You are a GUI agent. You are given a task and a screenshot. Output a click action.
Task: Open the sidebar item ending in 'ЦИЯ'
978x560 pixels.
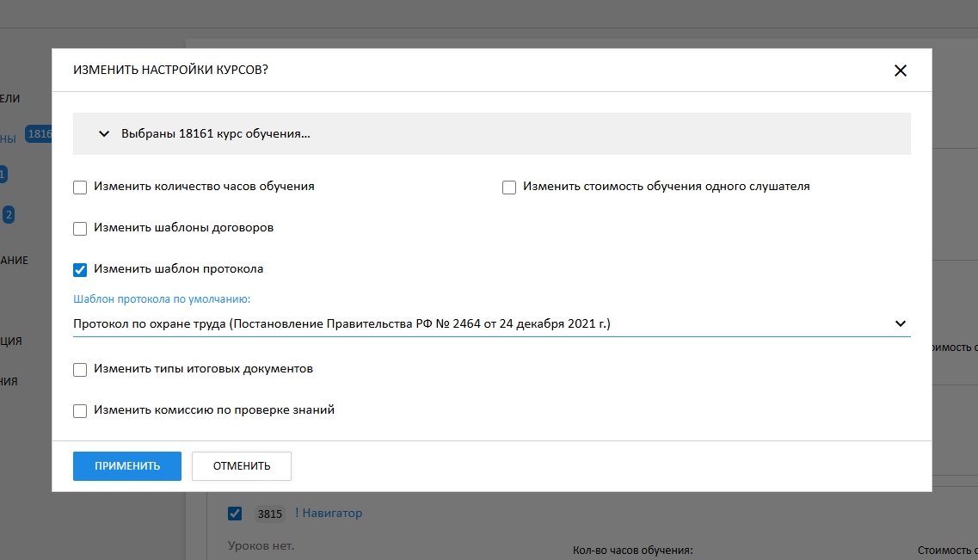[x=11, y=342]
